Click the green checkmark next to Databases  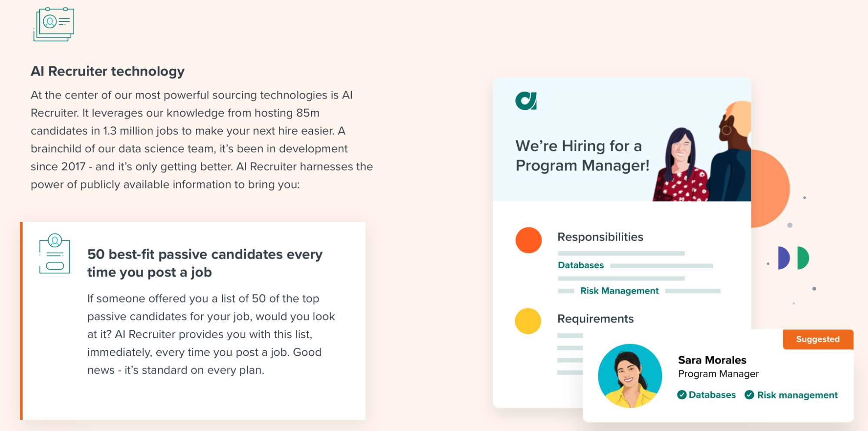[x=682, y=395]
